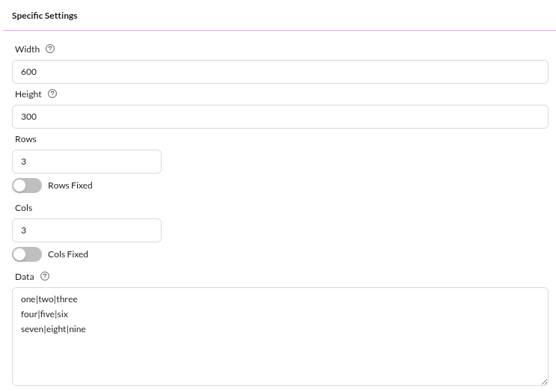Focus the Width field containing 600
This screenshot has height=392, width=556.
point(280,72)
